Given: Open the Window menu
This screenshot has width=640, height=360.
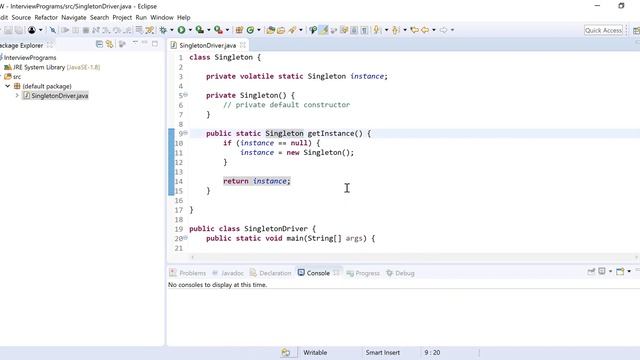Looking at the screenshot, I should [162, 18].
